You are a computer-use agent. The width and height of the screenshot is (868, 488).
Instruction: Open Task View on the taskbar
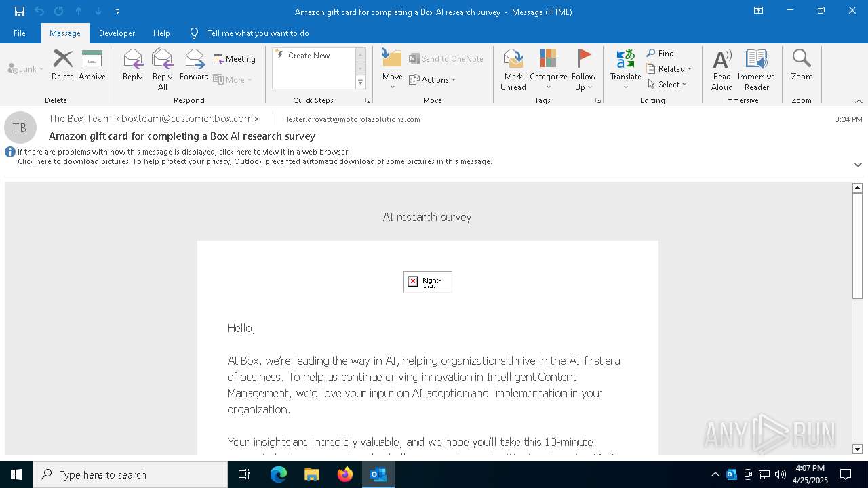click(244, 474)
